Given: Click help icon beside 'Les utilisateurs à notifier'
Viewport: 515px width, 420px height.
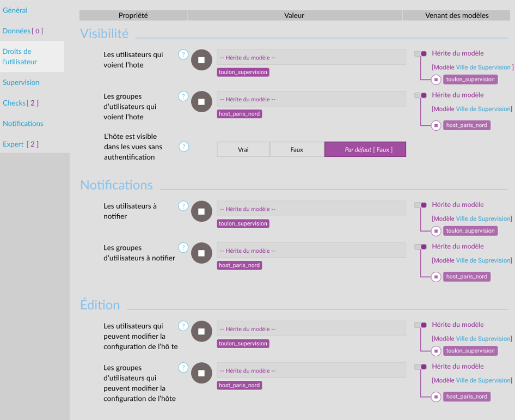Looking at the screenshot, I should (x=183, y=206).
